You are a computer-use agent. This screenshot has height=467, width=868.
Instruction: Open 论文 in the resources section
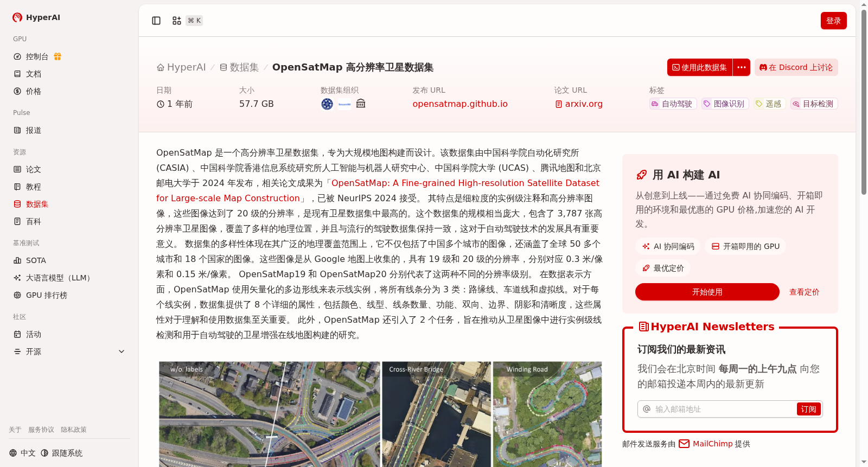[x=27, y=169]
